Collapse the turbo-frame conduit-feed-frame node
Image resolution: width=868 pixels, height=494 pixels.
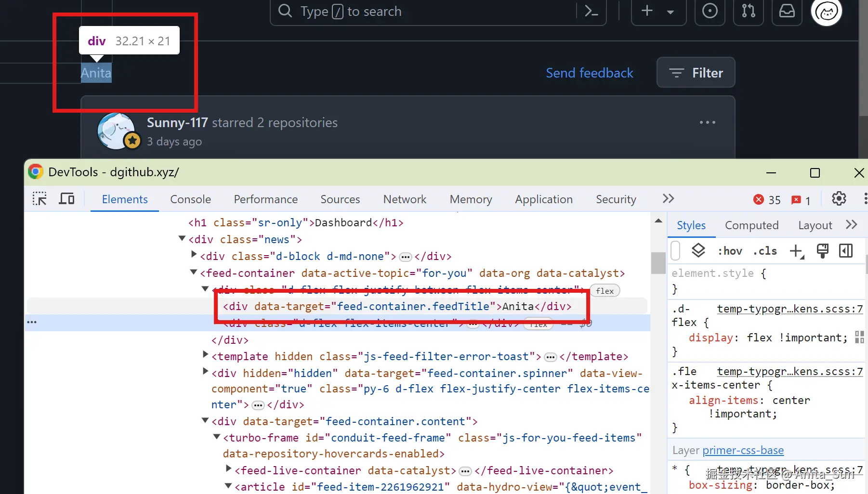coord(217,437)
